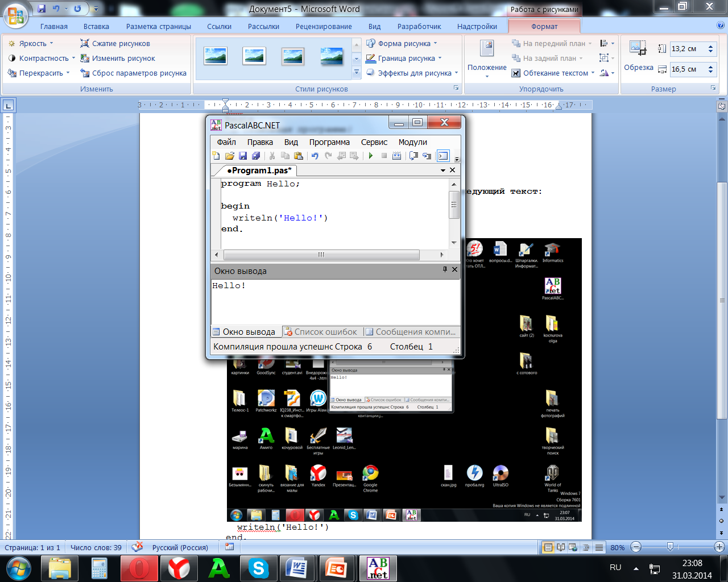Click Undo arrow in PascalABC toolbar
Image resolution: width=728 pixels, height=582 pixels.
pos(315,156)
